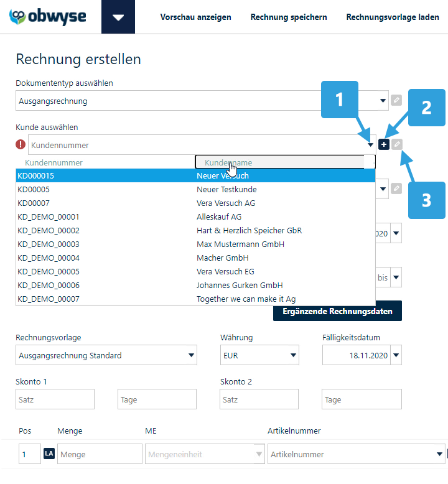
Task: Click the edit pencil icon behind the customer list
Action: coord(396,188)
